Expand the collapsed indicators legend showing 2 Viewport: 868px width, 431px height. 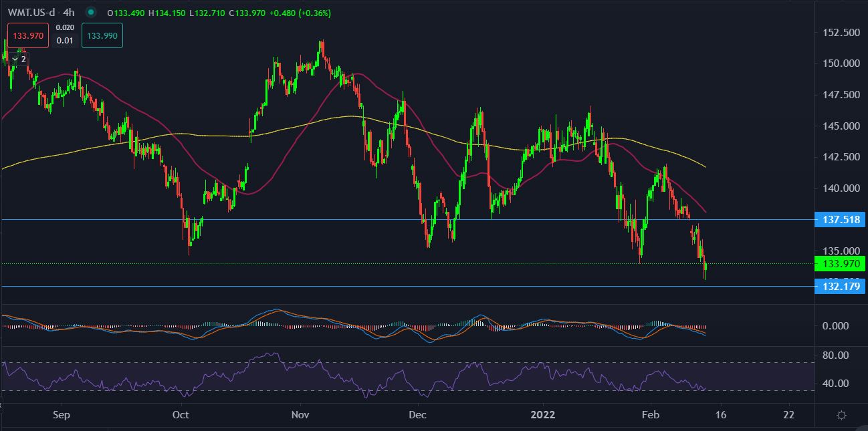click(x=19, y=59)
